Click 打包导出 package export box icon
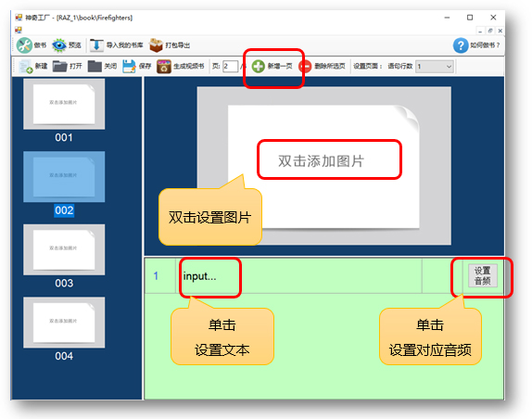The image size is (532, 419). tap(156, 45)
